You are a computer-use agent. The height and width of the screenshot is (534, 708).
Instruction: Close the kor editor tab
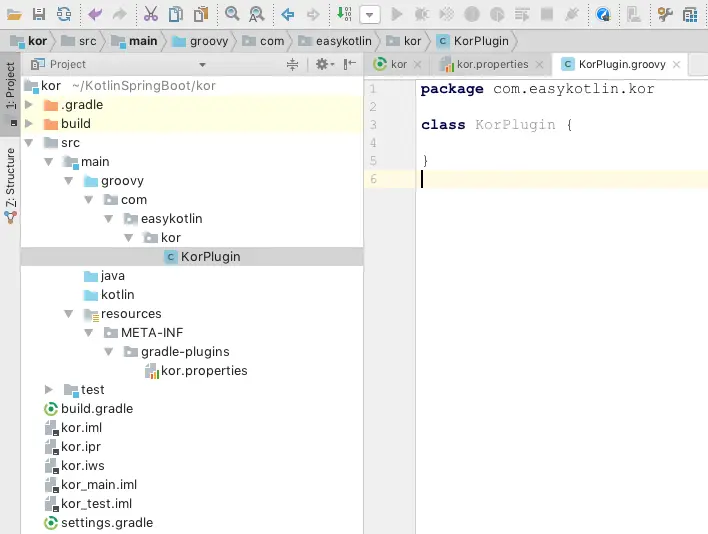(418, 65)
